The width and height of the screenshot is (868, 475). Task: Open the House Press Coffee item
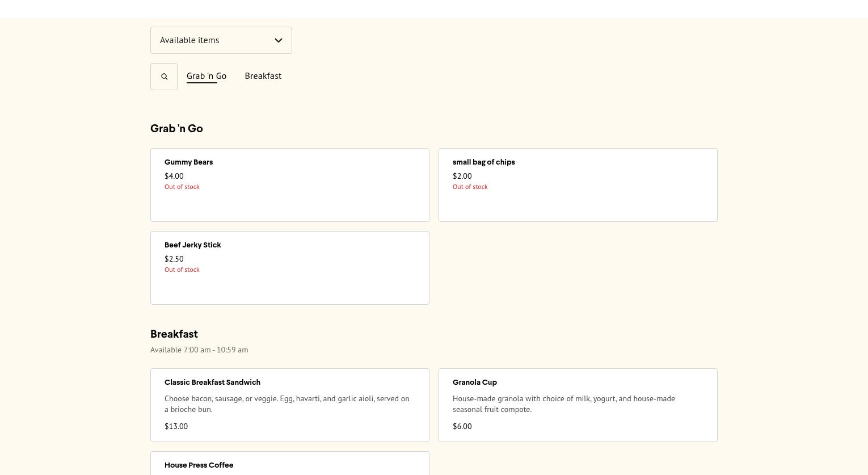[199, 465]
